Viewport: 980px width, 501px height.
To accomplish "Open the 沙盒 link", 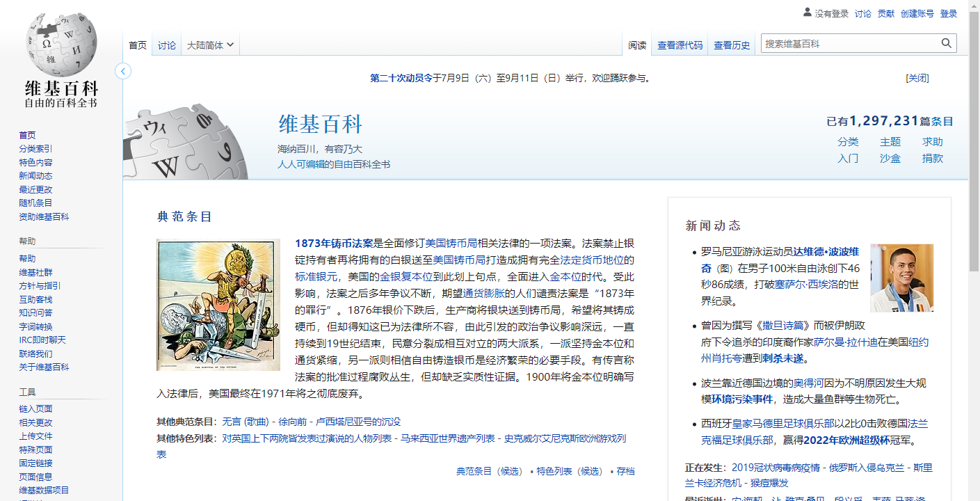I will pos(890,158).
